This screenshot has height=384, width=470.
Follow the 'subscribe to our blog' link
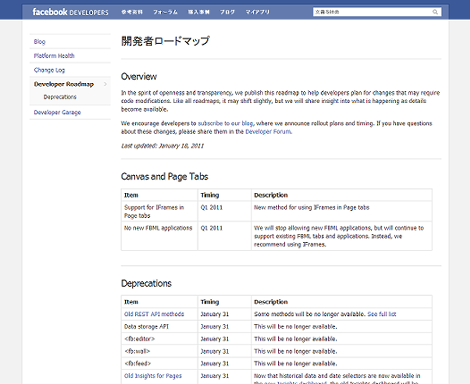tap(226, 123)
